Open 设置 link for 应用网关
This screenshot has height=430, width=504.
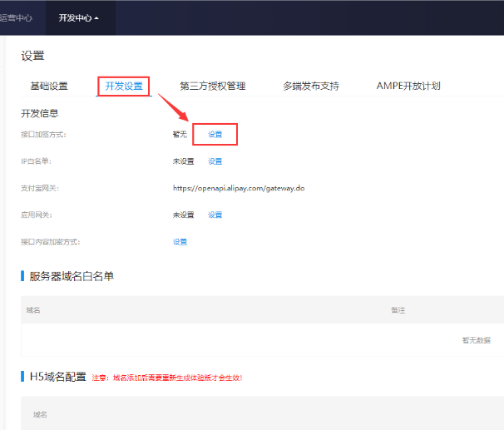pos(215,215)
